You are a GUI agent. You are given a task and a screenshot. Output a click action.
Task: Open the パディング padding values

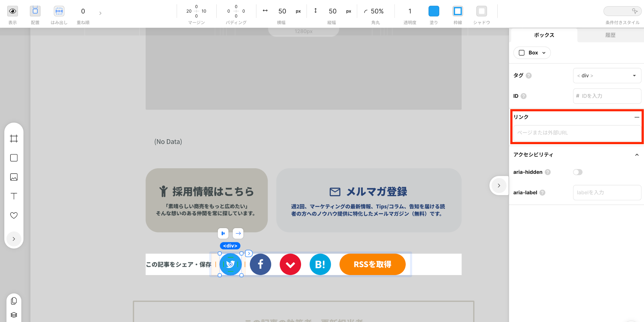coord(236,11)
